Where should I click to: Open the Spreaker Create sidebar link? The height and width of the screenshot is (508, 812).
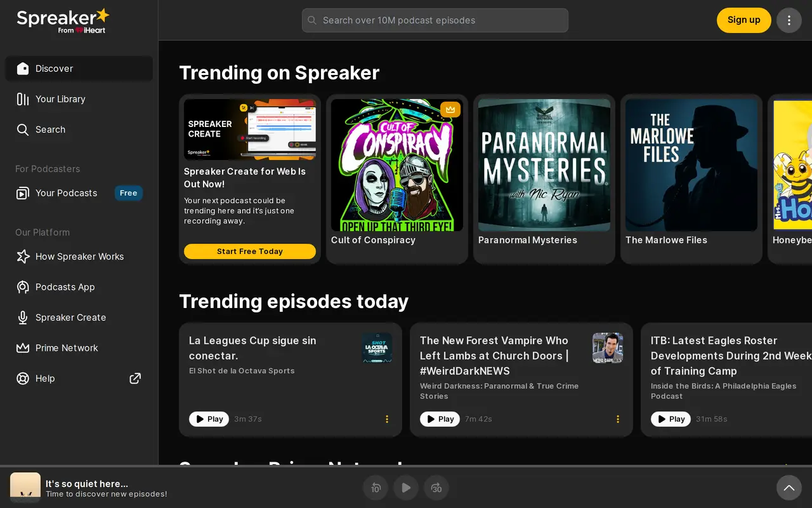[79, 317]
